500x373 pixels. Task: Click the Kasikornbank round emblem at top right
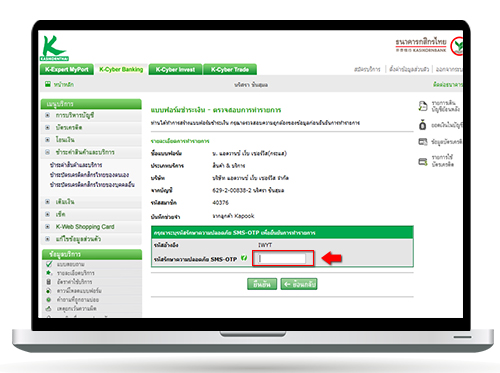[x=457, y=46]
